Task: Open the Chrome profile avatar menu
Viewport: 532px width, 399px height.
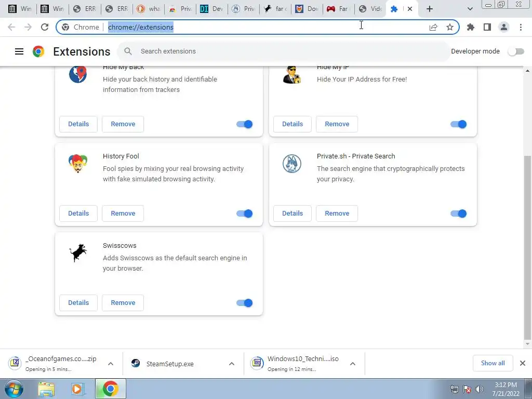Action: click(x=504, y=27)
